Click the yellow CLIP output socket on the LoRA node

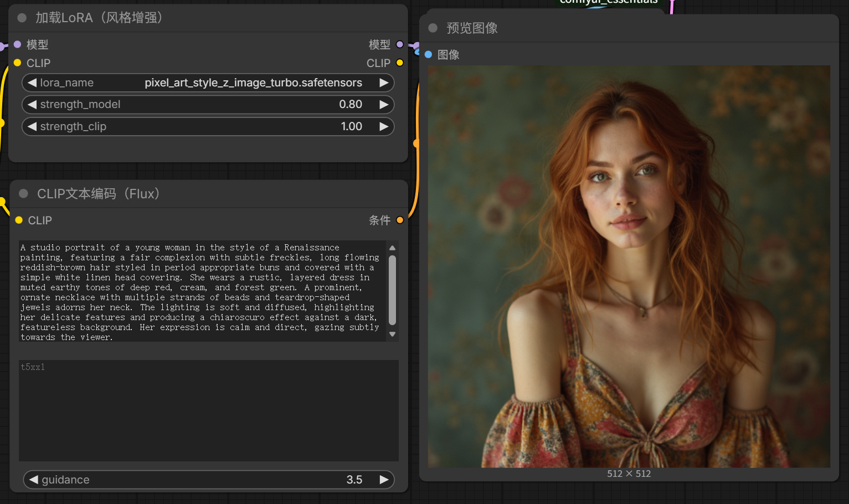[x=399, y=63]
